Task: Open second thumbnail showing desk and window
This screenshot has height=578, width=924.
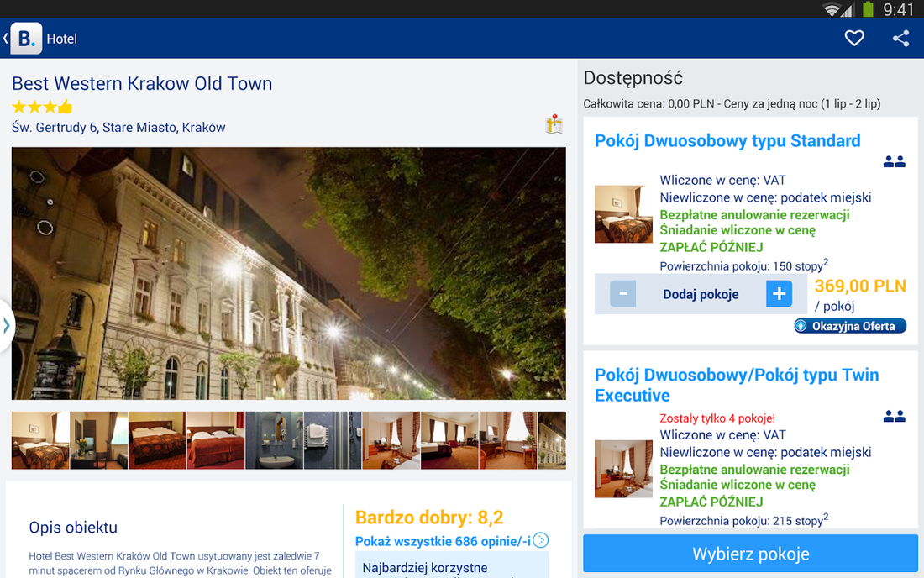Action: click(x=99, y=440)
